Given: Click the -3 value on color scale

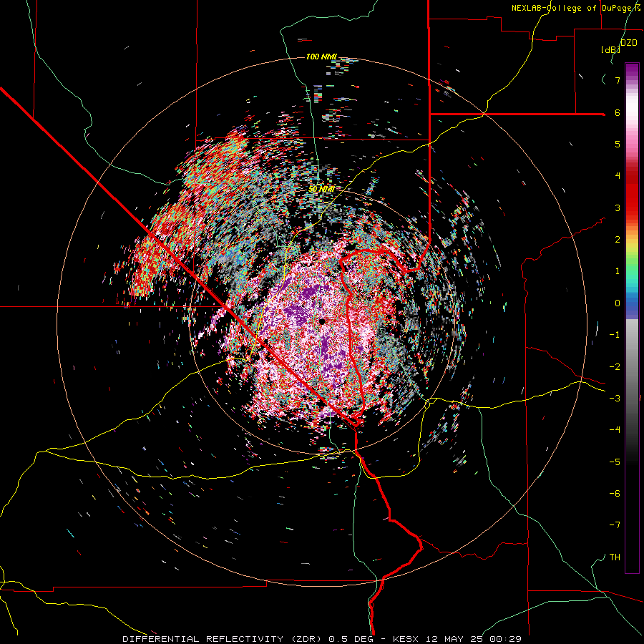Looking at the screenshot, I should pos(615,399).
